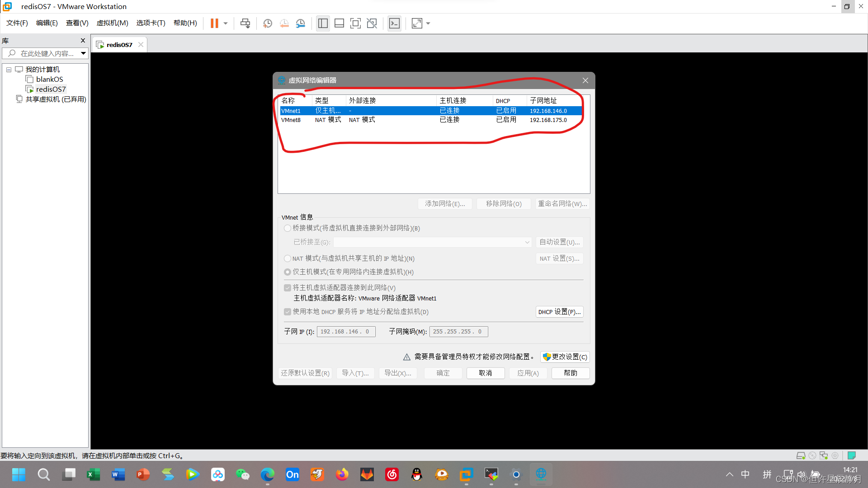Open the snapshot manager

coord(300,23)
